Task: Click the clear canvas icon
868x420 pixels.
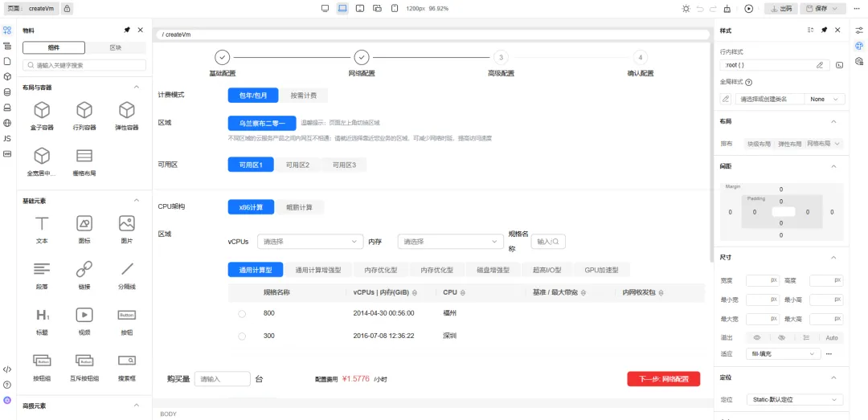Action: coord(727,9)
